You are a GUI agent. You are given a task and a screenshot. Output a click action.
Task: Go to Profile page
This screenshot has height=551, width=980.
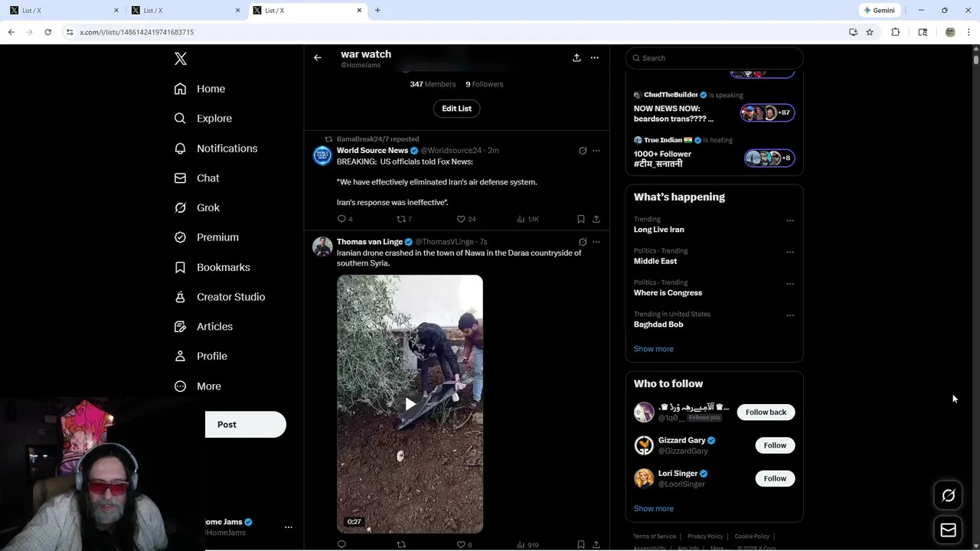coord(201,356)
